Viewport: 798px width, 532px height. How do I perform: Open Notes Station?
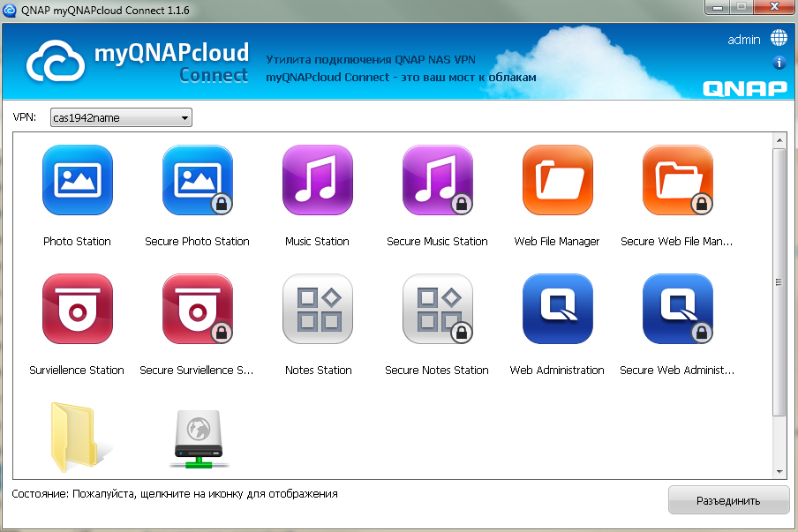tap(318, 309)
